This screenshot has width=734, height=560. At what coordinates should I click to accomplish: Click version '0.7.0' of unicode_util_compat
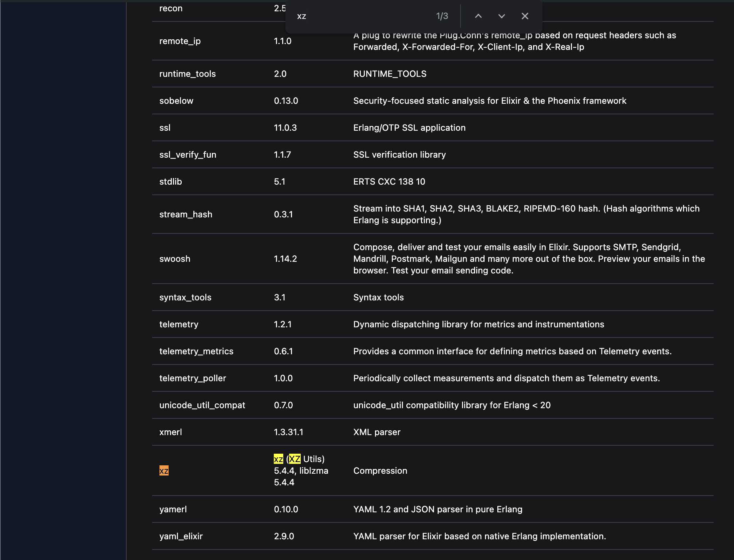coord(283,405)
